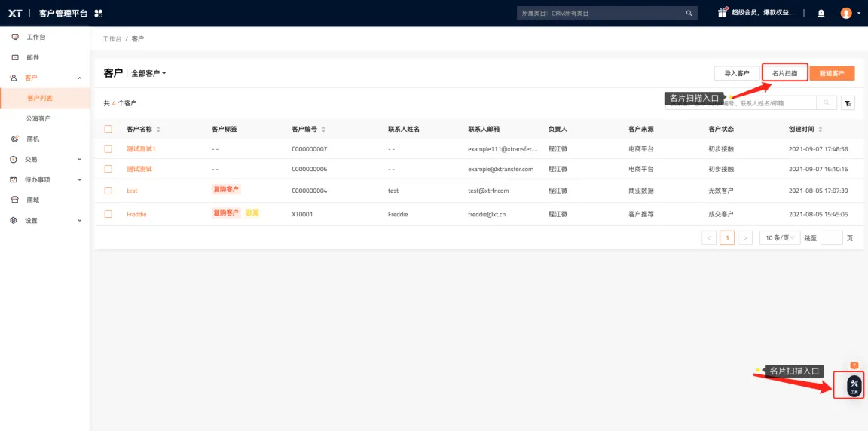Open the gift icon for 超级会员
The height and width of the screenshot is (431, 868).
tap(723, 13)
